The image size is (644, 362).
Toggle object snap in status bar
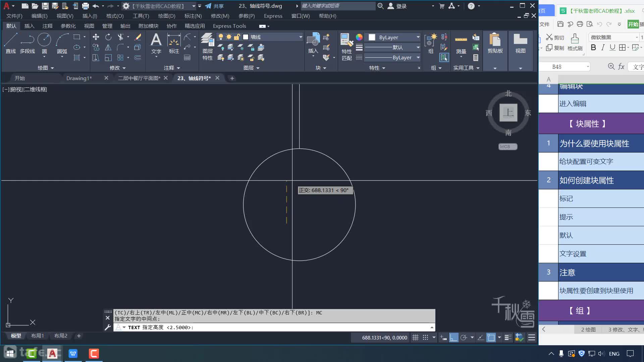(x=491, y=338)
